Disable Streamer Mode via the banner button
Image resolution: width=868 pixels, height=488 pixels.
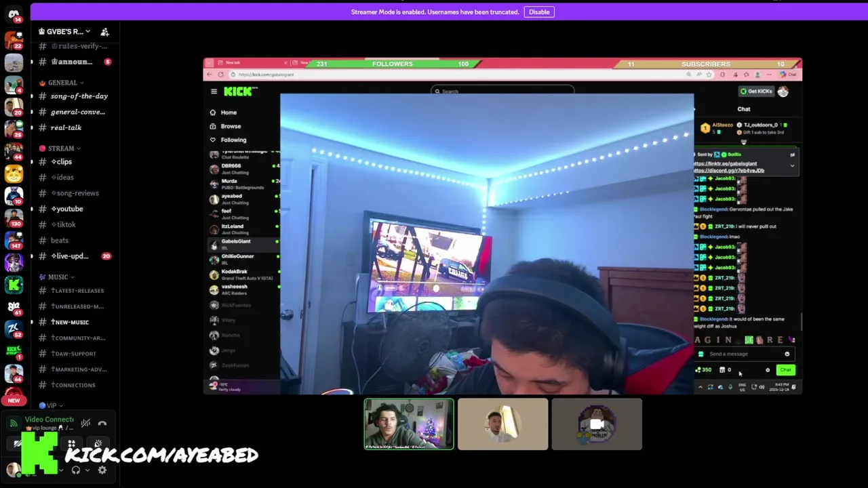[x=539, y=12]
